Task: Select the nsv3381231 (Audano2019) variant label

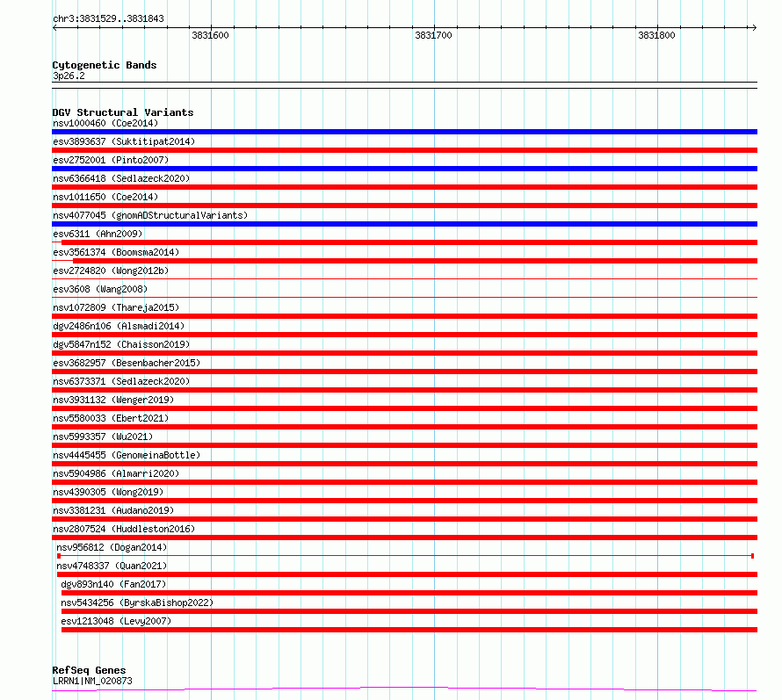Action: pyautogui.click(x=113, y=510)
